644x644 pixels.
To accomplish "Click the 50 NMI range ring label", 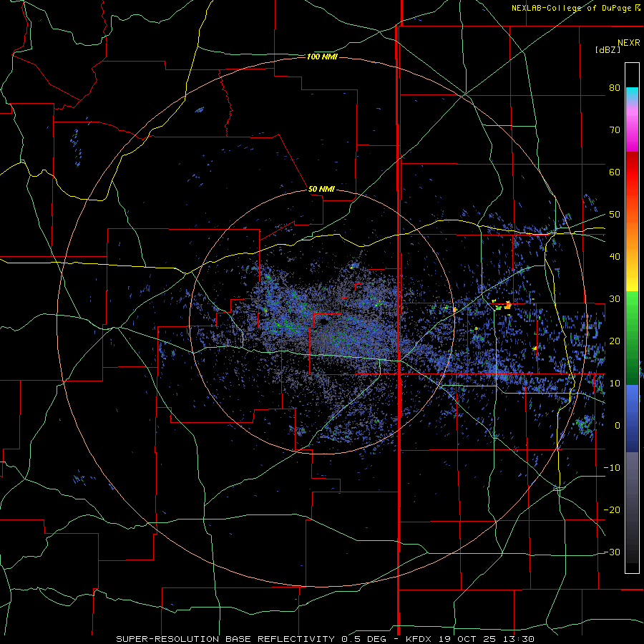I will (x=321, y=190).
